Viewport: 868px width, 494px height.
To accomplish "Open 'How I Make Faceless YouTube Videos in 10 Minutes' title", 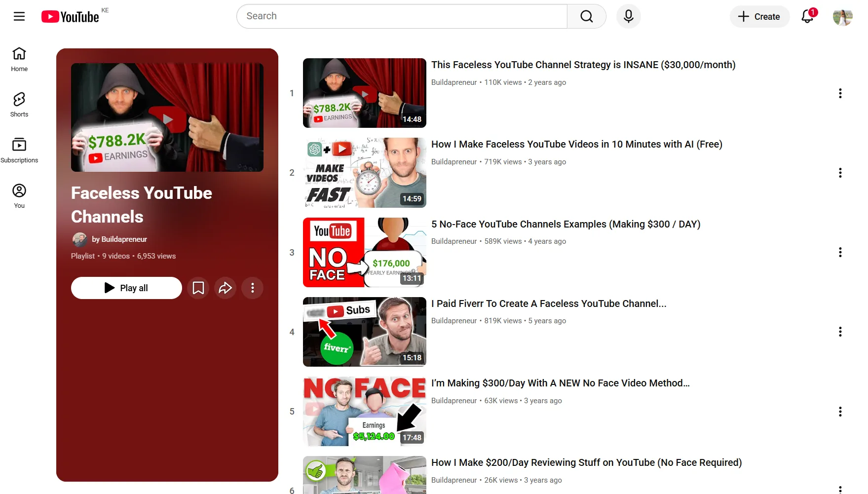I will [x=577, y=144].
